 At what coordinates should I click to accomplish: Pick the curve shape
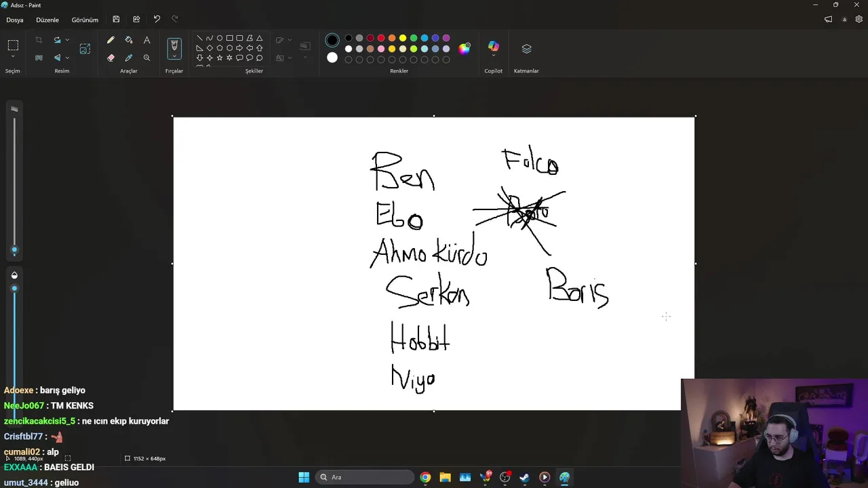point(210,38)
